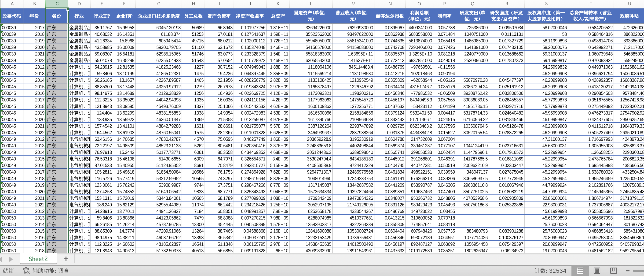
Task: Open accessibility checker icon in status bar
Action: point(26,271)
